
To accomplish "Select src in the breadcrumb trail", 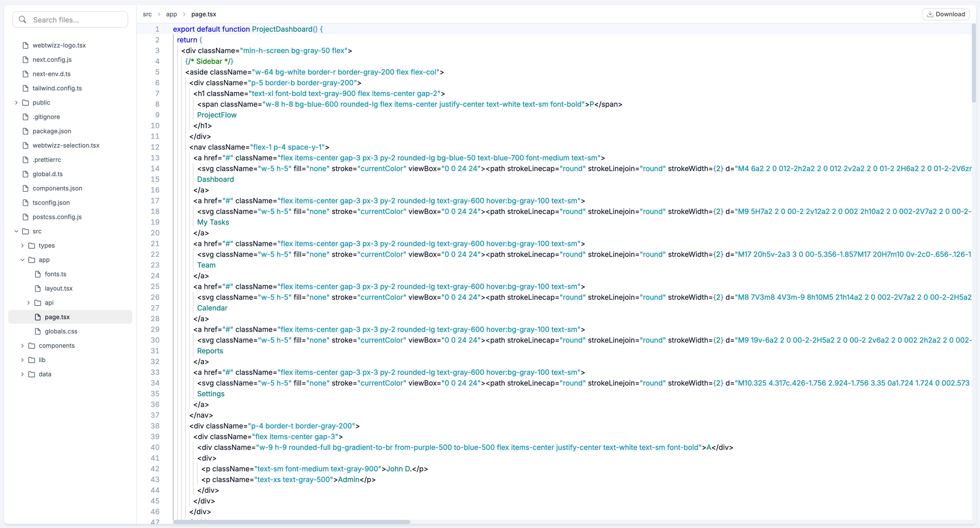I will point(147,14).
